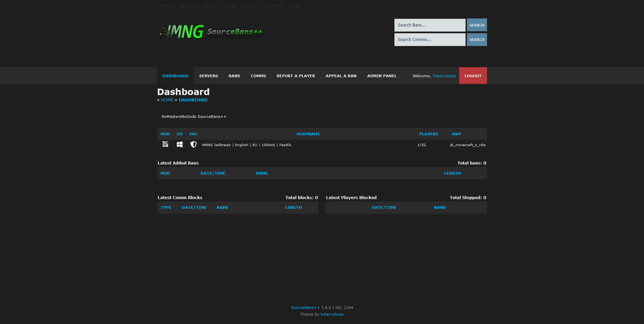644x324 pixels.
Task: Open top-bar Bans shortcut
Action: [209, 6]
